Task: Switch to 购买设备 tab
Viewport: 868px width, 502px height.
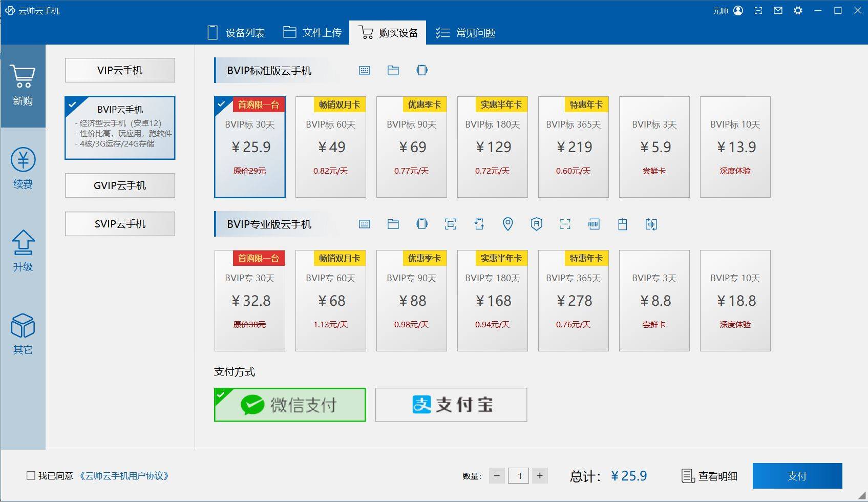Action: point(388,33)
